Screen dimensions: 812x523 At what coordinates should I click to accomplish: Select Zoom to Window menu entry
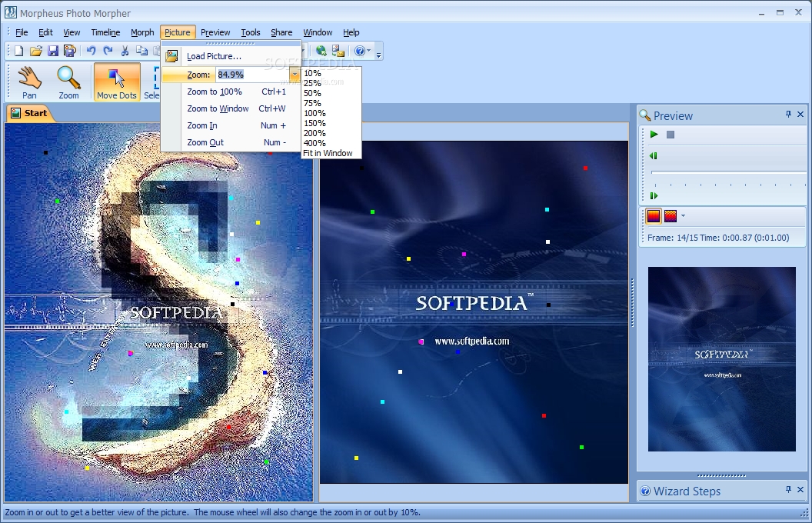[231, 108]
